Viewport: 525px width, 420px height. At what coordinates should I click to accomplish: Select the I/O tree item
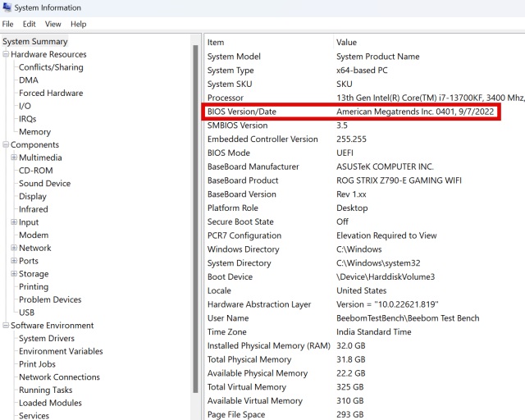25,106
